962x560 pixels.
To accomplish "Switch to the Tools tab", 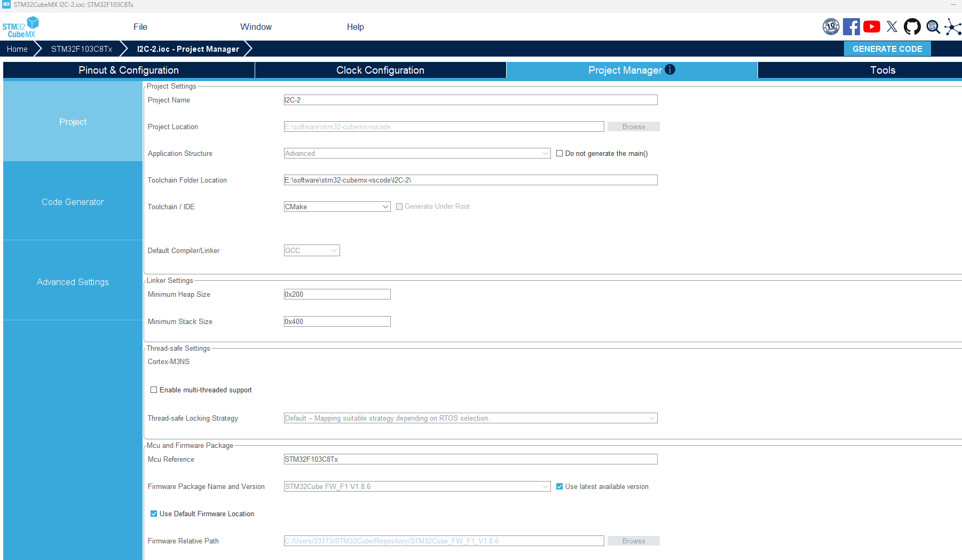I will point(860,70).
